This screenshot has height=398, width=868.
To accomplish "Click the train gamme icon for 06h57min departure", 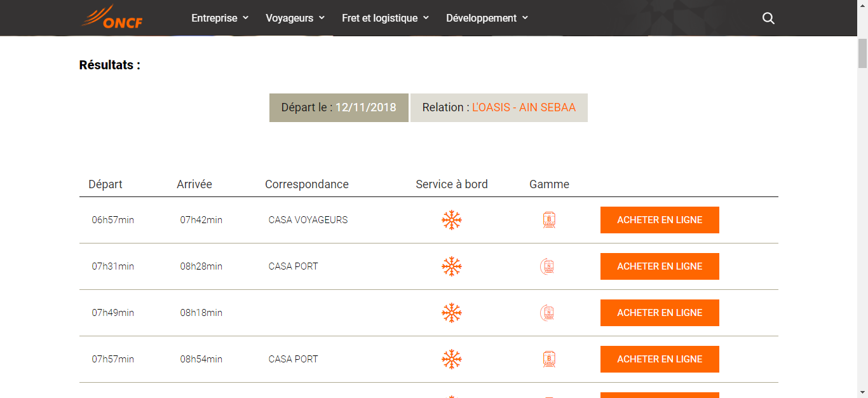I will [549, 220].
